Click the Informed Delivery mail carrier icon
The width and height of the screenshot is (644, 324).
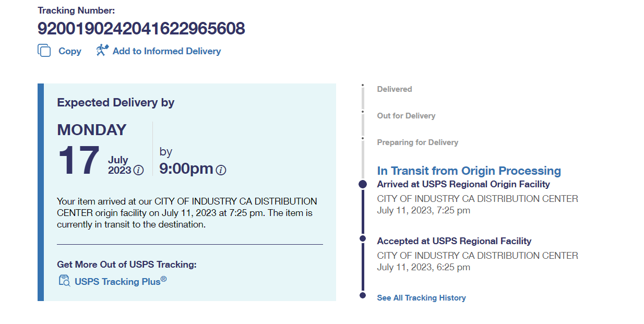click(102, 51)
